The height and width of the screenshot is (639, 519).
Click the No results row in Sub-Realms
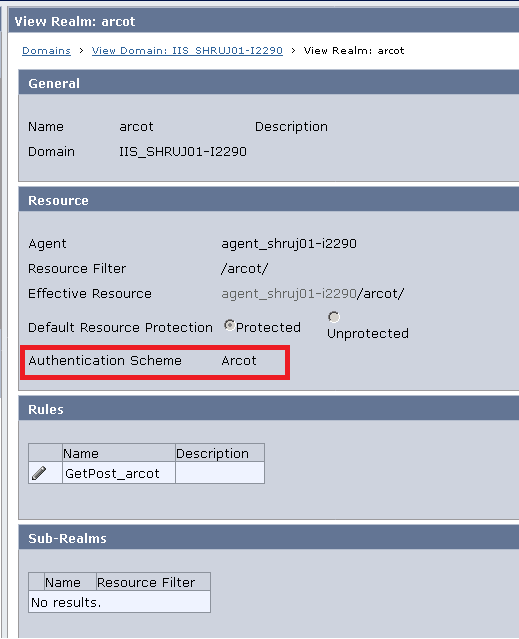point(119,602)
